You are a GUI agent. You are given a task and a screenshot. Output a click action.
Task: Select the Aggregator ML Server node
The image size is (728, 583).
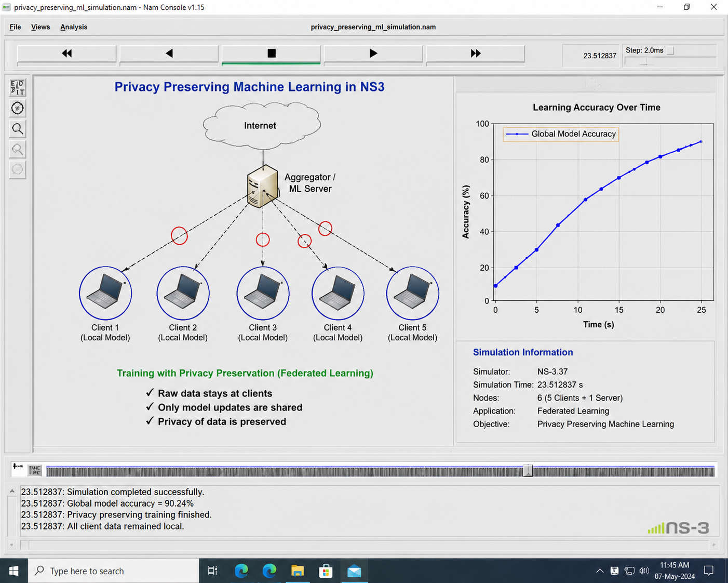click(x=263, y=186)
